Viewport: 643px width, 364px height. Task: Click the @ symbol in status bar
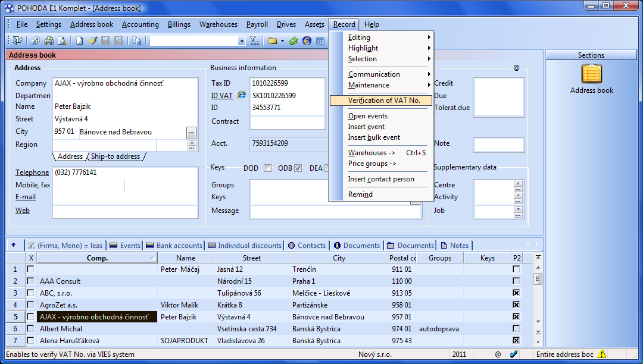click(x=498, y=354)
